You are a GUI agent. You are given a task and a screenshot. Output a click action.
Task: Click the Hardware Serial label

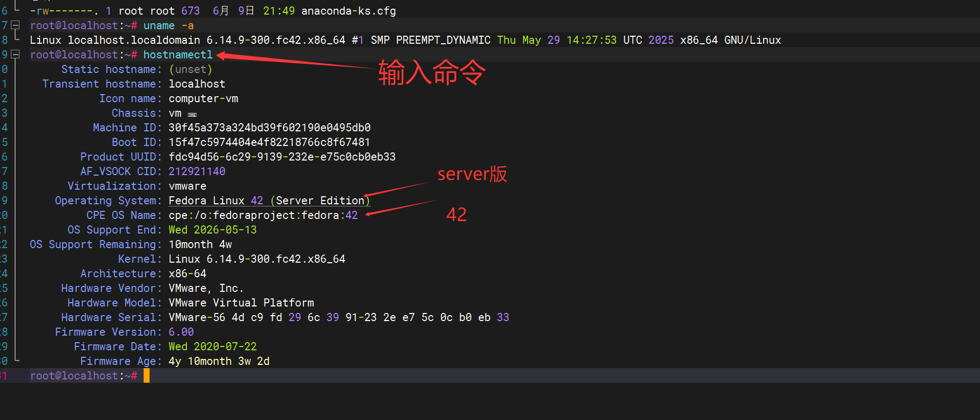coord(111,317)
